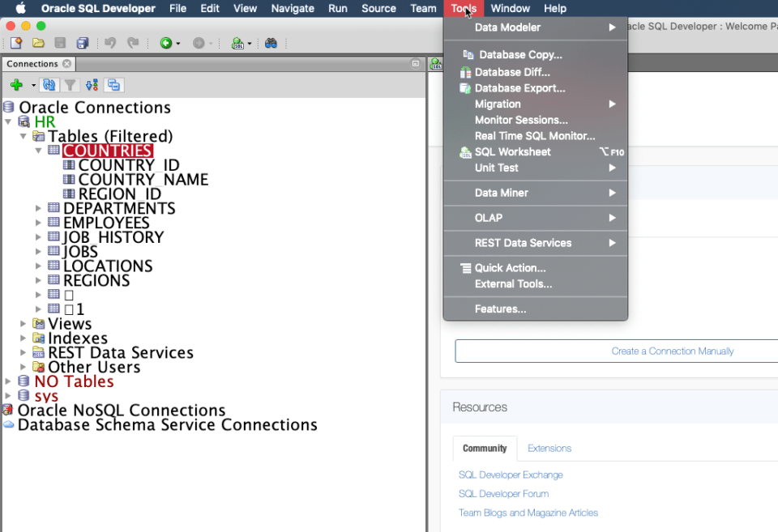The image size is (778, 532).
Task: Open the Find toolbar binoculars icon
Action: (271, 44)
